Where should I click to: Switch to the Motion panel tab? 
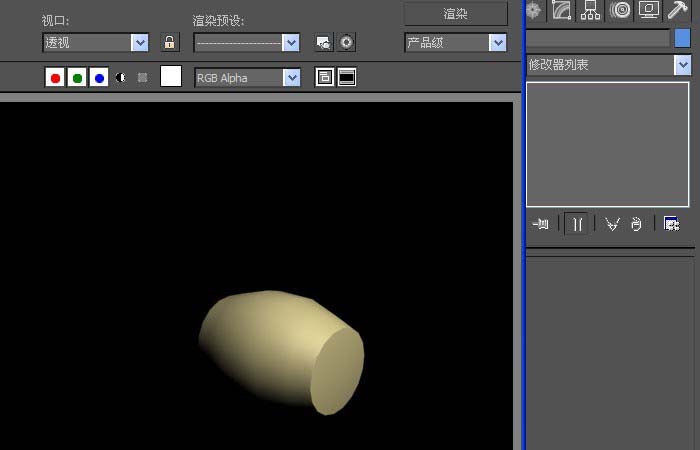[620, 11]
